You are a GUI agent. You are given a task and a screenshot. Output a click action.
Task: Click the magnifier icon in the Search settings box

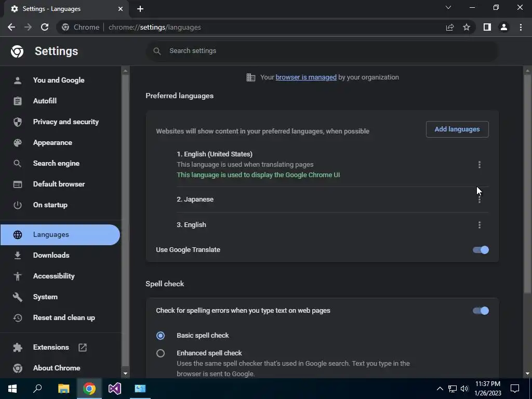click(157, 51)
